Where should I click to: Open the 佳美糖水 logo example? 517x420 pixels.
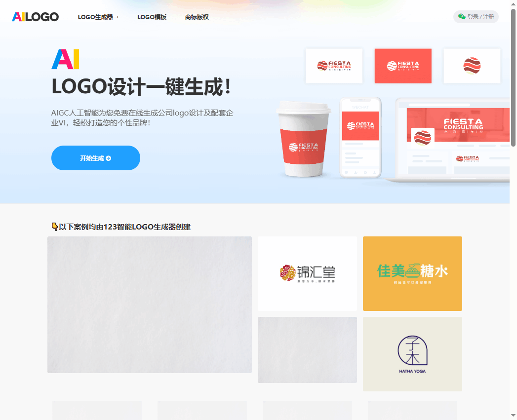click(x=412, y=273)
